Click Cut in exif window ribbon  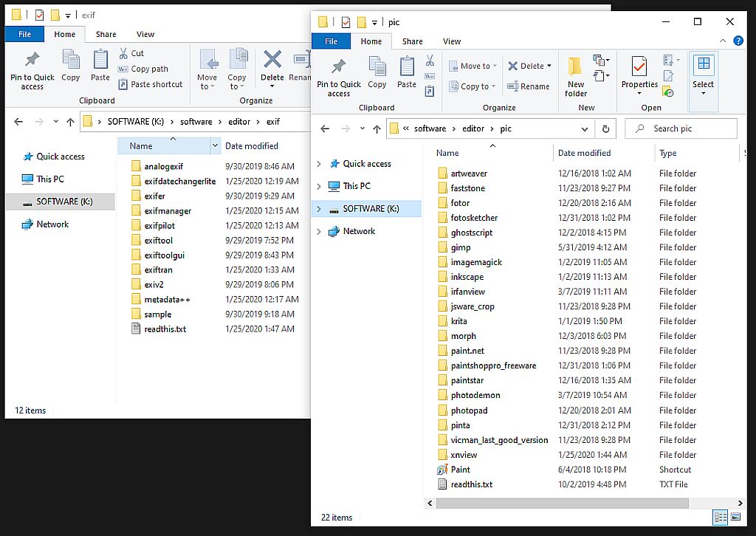click(131, 53)
